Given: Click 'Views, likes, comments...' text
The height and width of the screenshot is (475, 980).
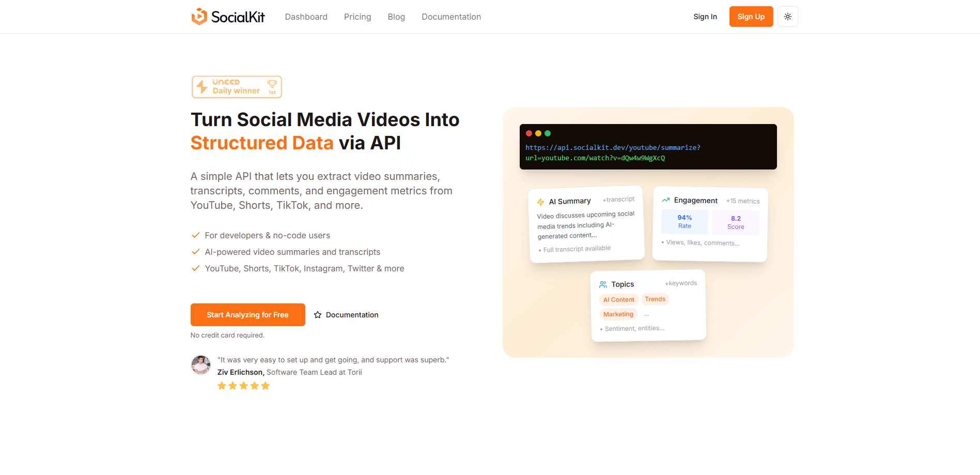Looking at the screenshot, I should (x=703, y=242).
